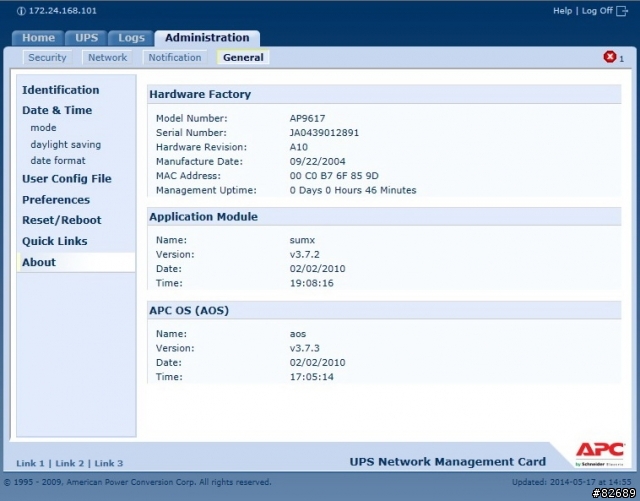This screenshot has width=640, height=501.
Task: Open the date format settings
Action: click(x=58, y=160)
